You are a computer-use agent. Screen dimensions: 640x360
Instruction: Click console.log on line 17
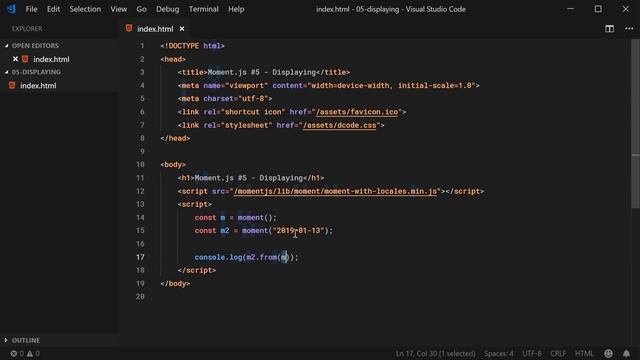(x=218, y=257)
